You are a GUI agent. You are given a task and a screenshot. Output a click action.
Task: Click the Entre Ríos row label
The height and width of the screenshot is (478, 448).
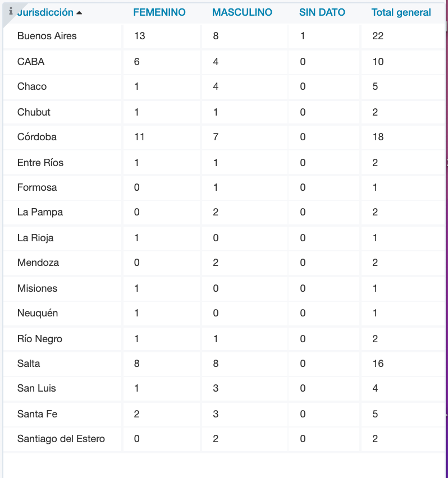pyautogui.click(x=40, y=163)
